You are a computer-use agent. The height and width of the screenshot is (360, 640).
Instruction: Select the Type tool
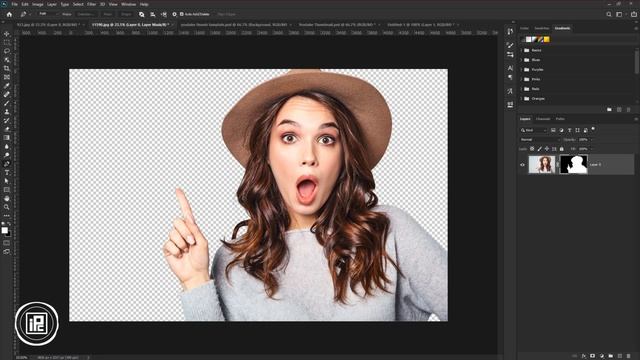point(7,172)
